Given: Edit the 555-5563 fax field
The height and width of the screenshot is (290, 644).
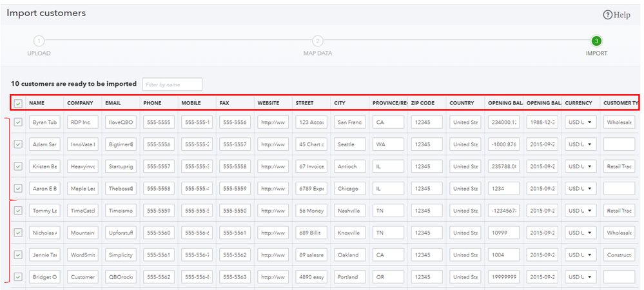Looking at the screenshot, I should click(x=235, y=277).
